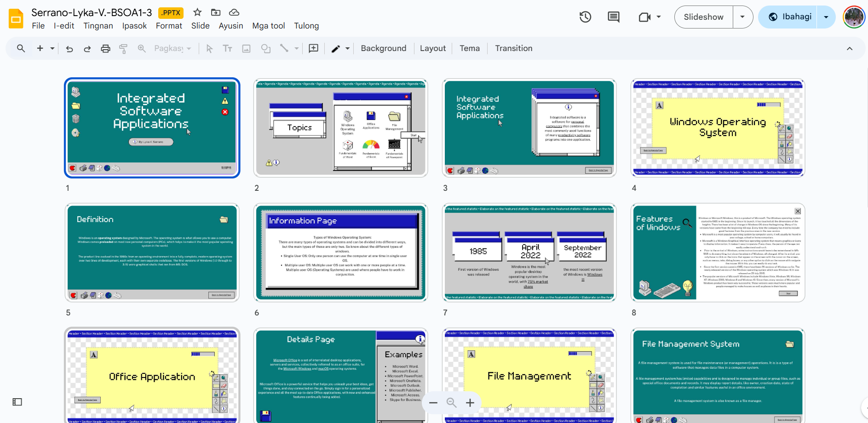Click the .PPTX file format badge
868x423 pixels.
tap(171, 13)
